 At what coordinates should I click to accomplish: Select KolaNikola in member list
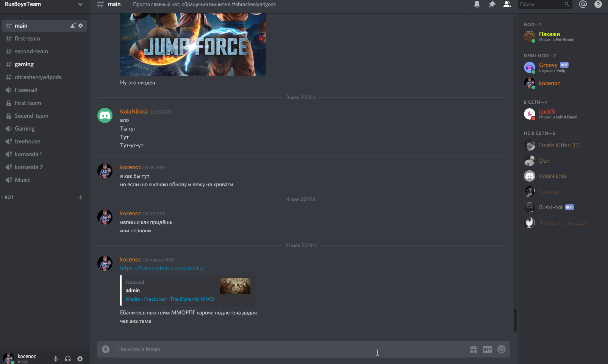tap(562, 176)
